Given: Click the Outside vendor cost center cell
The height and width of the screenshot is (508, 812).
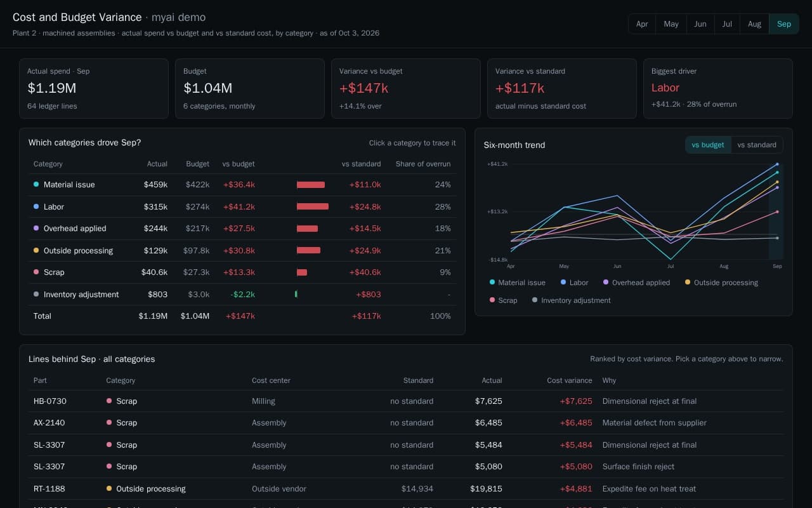Looking at the screenshot, I should click(x=279, y=489).
